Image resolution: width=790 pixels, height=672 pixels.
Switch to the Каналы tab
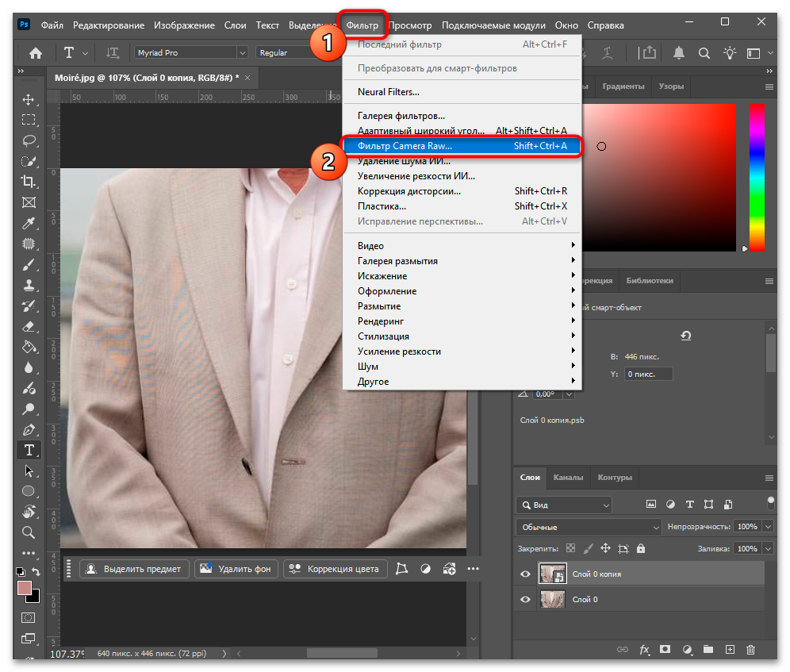(568, 478)
